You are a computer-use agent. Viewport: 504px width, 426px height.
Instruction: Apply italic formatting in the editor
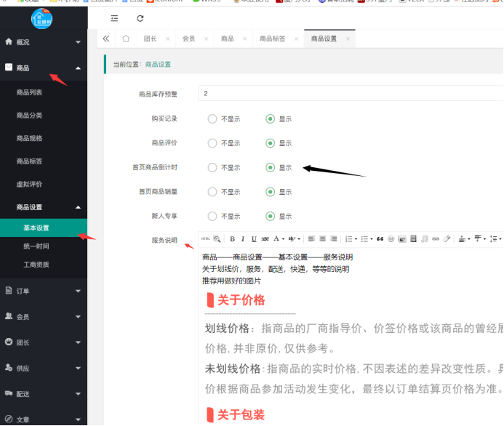tap(243, 238)
